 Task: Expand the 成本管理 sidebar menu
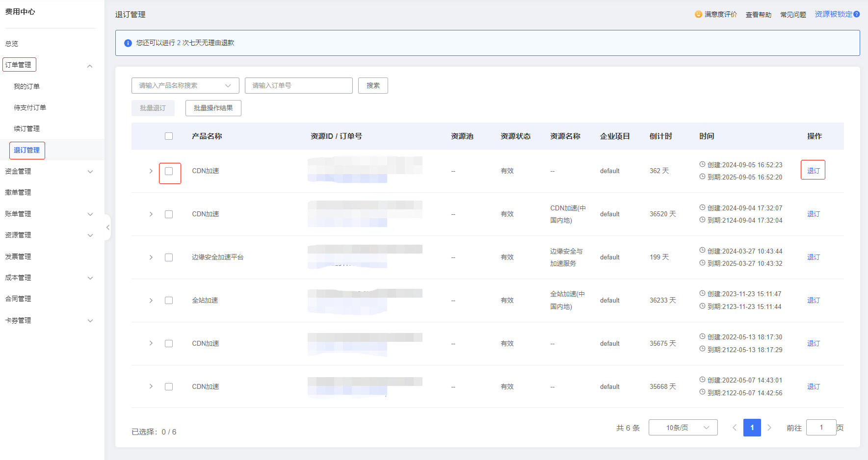click(x=90, y=278)
